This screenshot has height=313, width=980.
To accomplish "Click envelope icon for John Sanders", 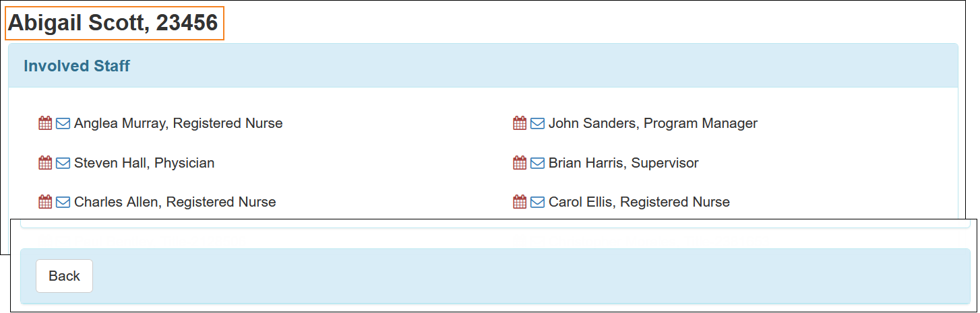I will pos(537,123).
